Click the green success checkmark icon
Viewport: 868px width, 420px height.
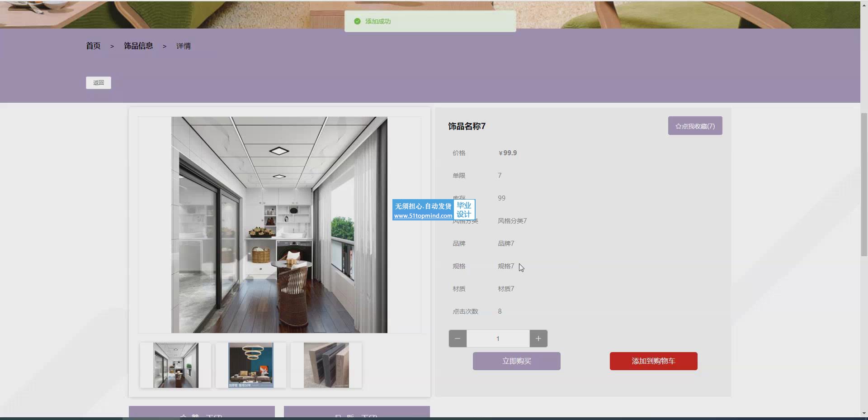click(357, 21)
